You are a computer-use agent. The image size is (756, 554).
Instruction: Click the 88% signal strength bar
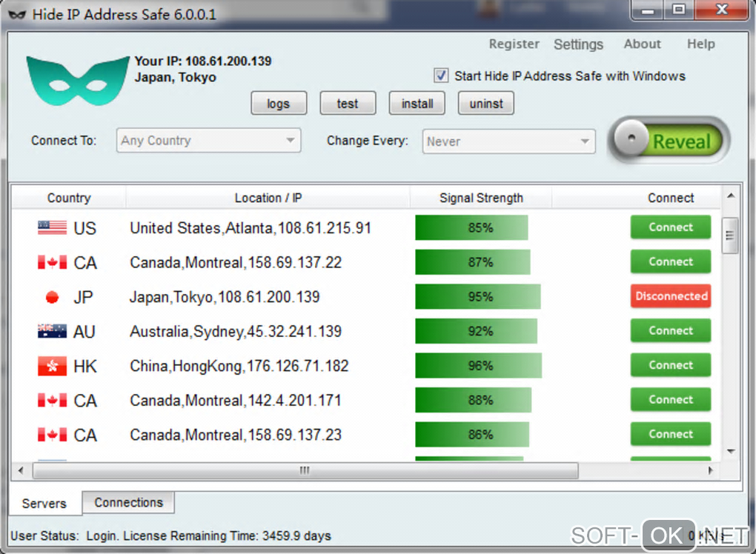click(x=474, y=400)
